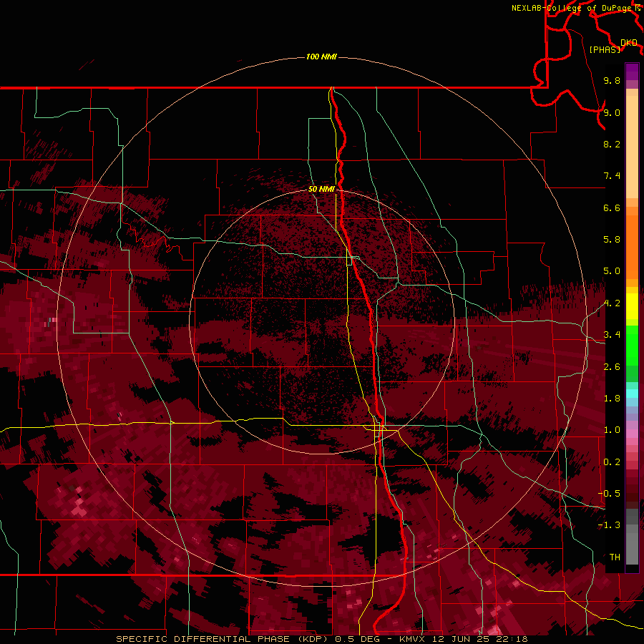644x644 pixels.
Task: Select the 3.4 value on the color scale
Action: click(x=612, y=335)
